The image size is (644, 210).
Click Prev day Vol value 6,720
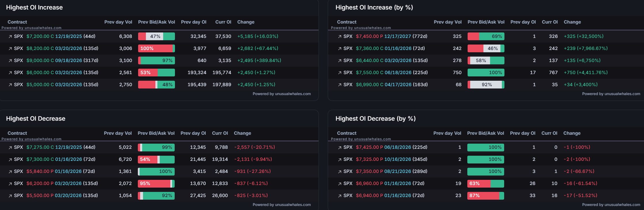125,159
